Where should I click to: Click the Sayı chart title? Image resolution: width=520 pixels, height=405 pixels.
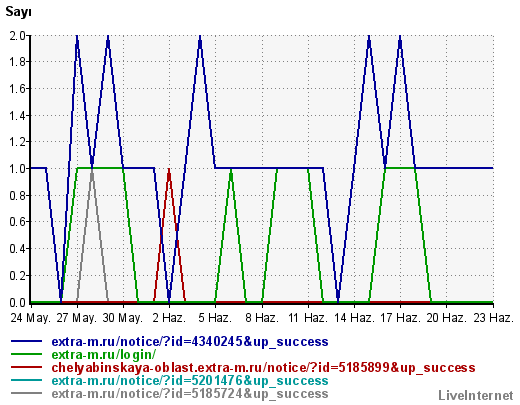point(18,12)
